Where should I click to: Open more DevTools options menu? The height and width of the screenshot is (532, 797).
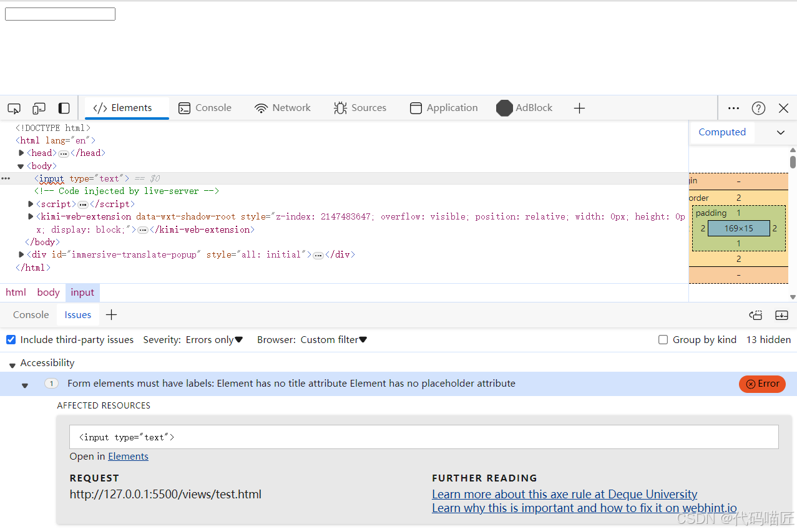[733, 108]
